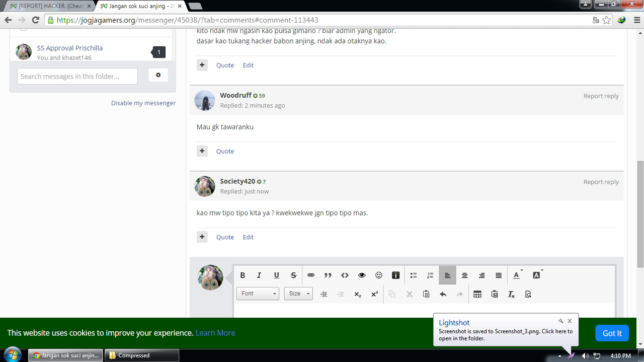Image resolution: width=644 pixels, height=362 pixels.
Task: Click the Cut scissors icon
Action: click(x=410, y=294)
